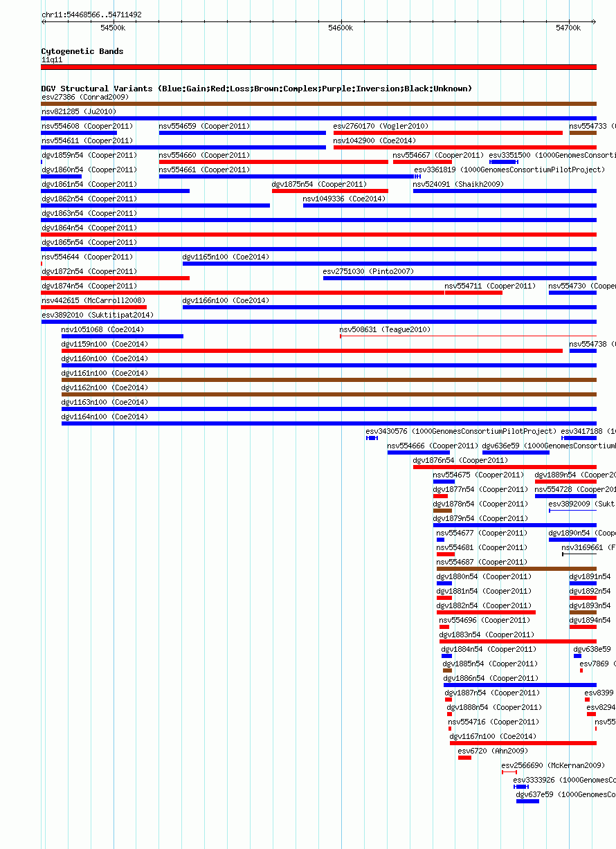Click nsv554659 (Cooper2011) label
616x849 pixels.
point(205,126)
